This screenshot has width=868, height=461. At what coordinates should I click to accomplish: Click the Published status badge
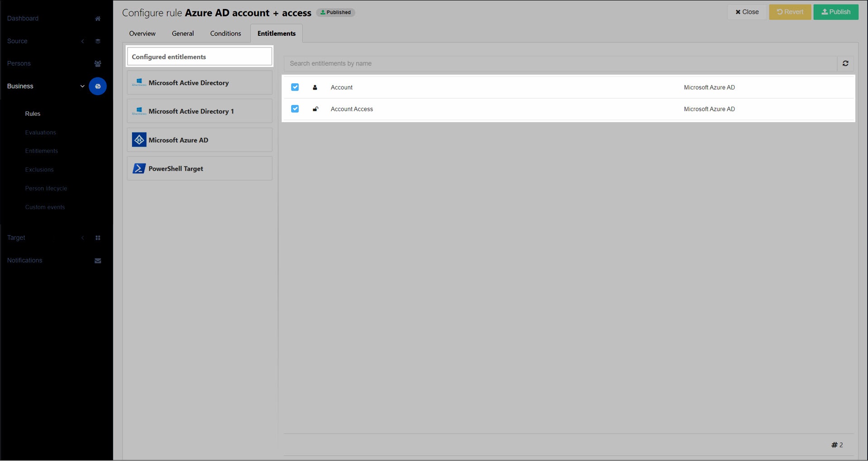pyautogui.click(x=335, y=13)
